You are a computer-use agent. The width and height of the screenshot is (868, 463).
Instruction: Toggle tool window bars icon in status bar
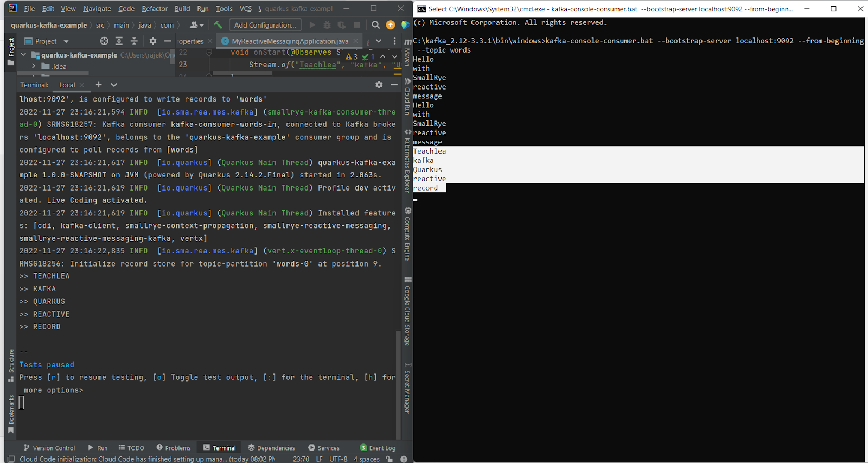[x=11, y=459]
